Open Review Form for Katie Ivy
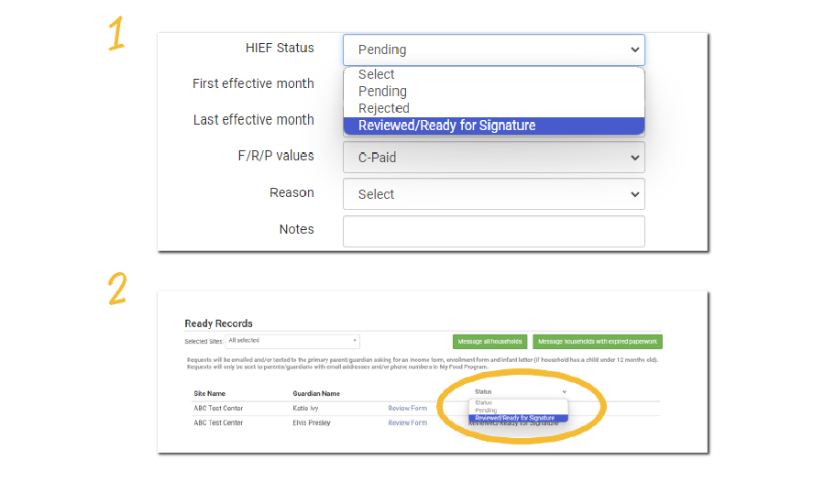Viewport: 825px width, 504px height. [x=407, y=408]
